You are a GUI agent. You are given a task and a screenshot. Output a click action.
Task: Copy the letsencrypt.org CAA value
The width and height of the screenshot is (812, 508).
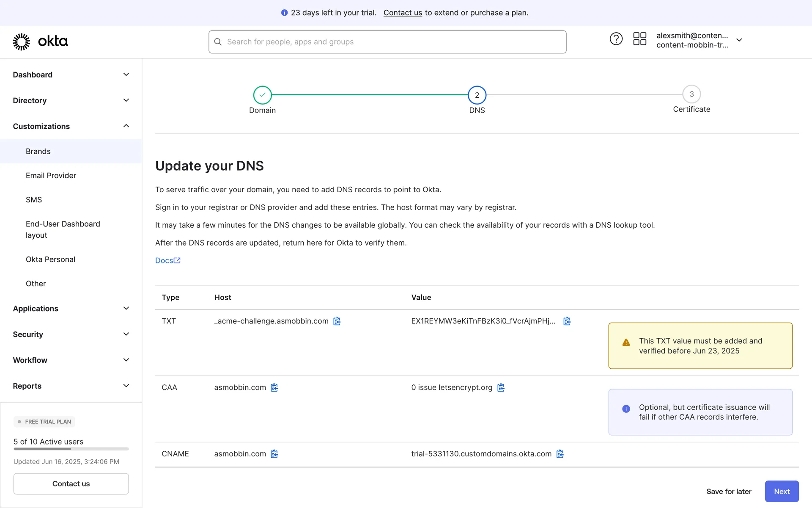pos(501,387)
